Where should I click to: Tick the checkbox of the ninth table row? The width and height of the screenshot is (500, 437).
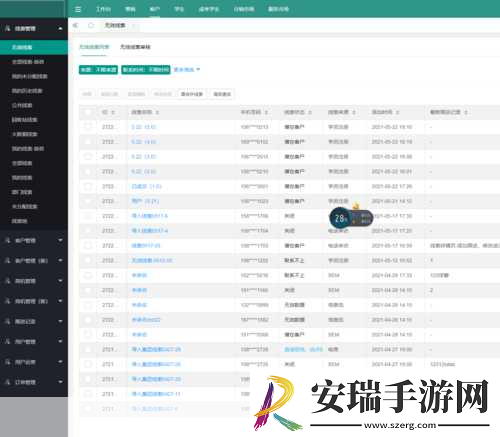point(88,246)
